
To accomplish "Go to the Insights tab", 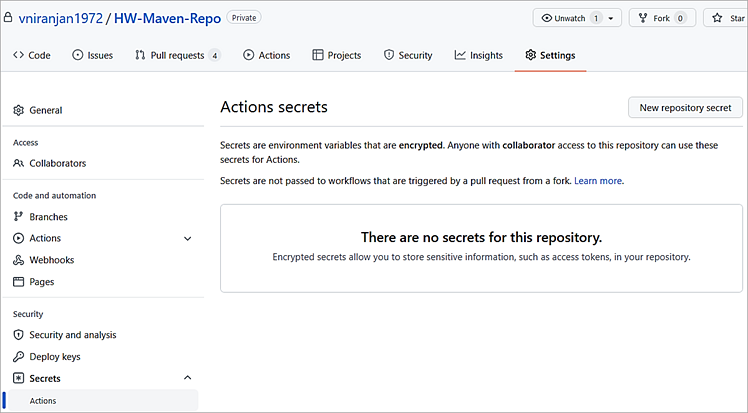I will 479,55.
